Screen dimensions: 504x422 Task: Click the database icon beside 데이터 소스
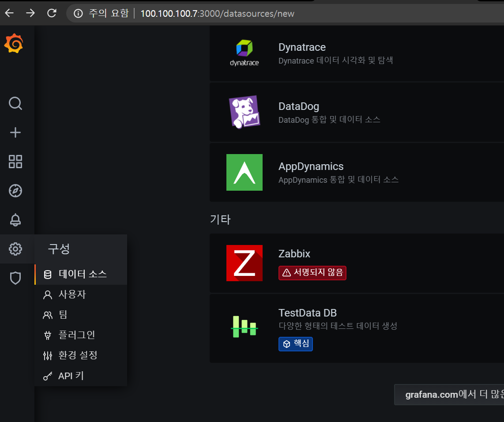48,275
